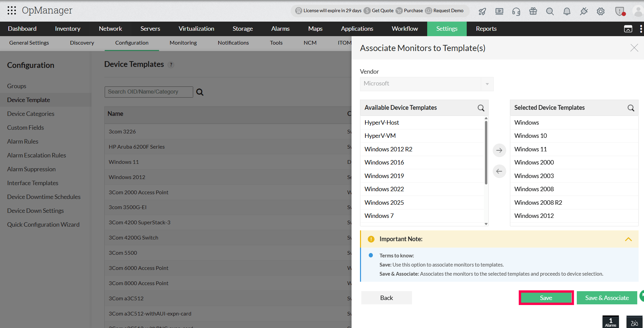The image size is (644, 328).
Task: Switch to the Monitoring tab
Action: coord(183,43)
